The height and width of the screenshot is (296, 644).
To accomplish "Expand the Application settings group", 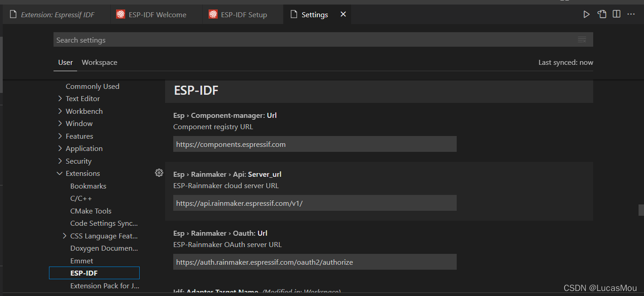I will pos(60,148).
